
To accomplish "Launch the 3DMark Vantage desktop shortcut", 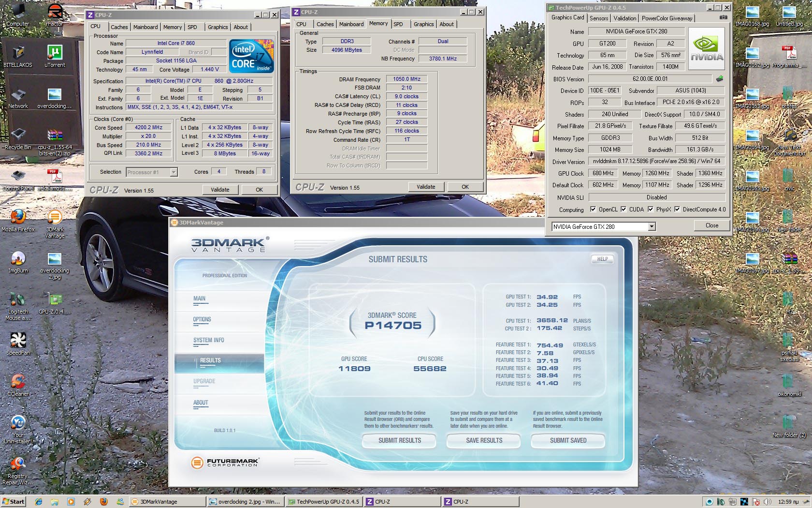I will click(55, 222).
